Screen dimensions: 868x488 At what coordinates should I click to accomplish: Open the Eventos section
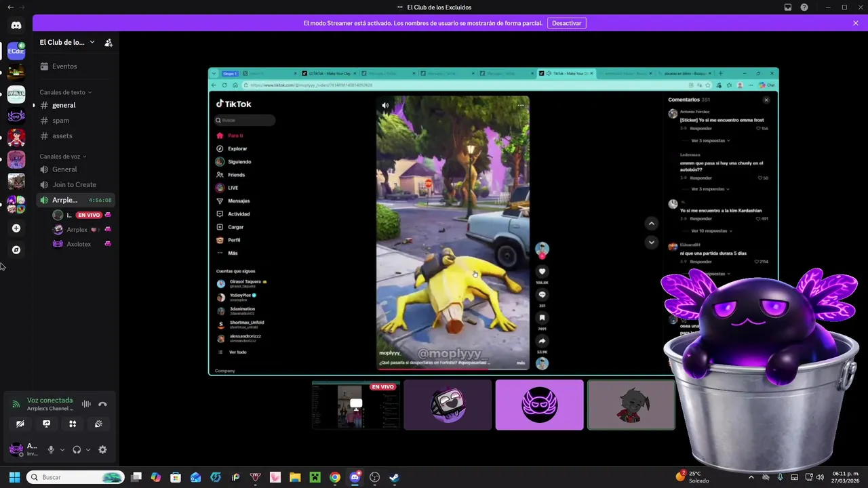point(76,66)
